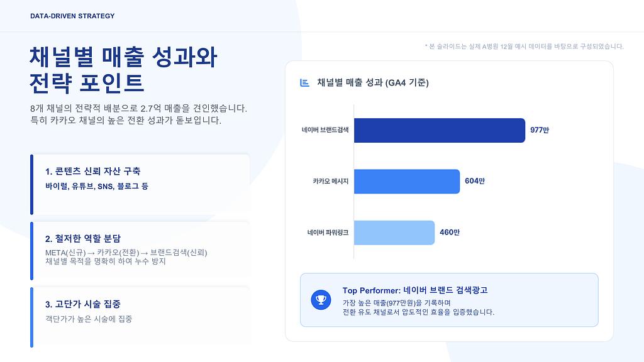644x362 pixels.
Task: Click the 460만 value label
Action: pyautogui.click(x=450, y=233)
